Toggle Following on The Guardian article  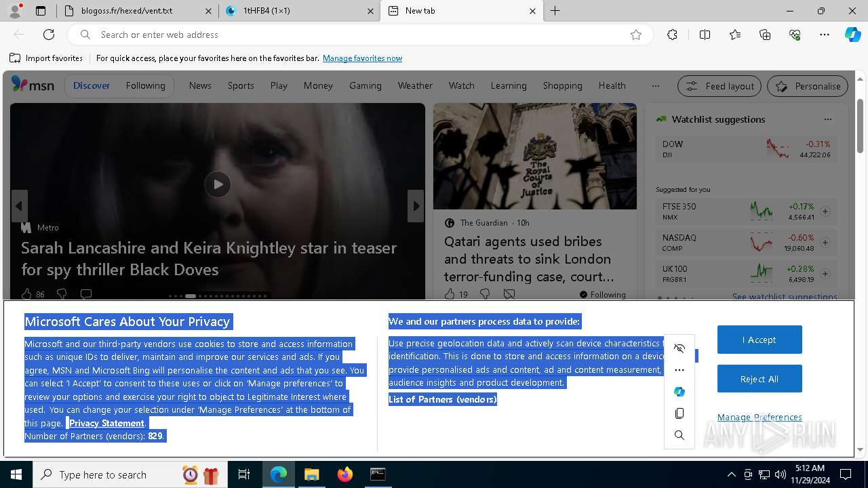pyautogui.click(x=603, y=294)
